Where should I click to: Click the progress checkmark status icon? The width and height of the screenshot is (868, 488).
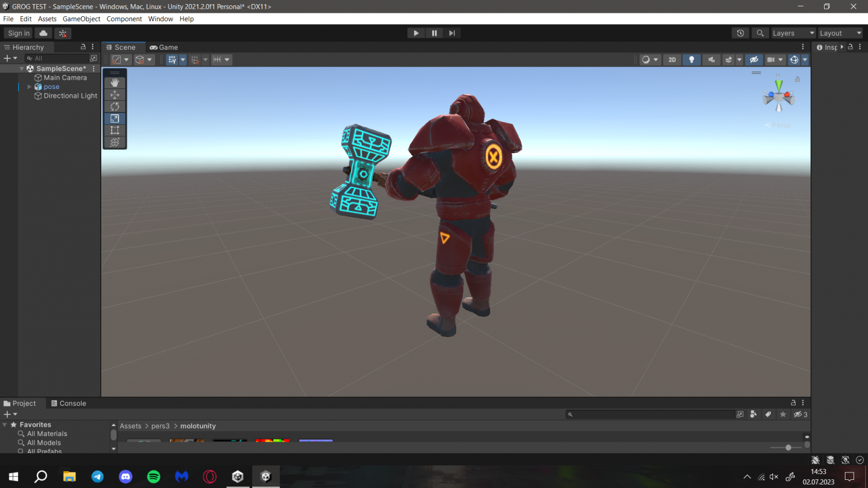click(860, 460)
